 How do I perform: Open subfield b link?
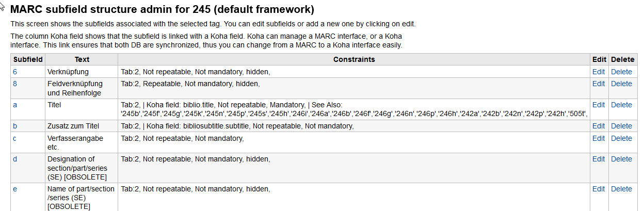(15, 126)
